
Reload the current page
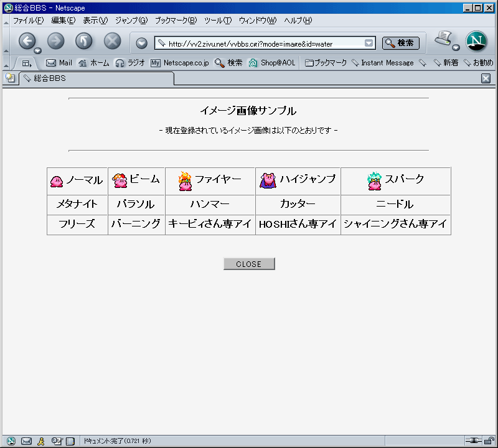84,41
